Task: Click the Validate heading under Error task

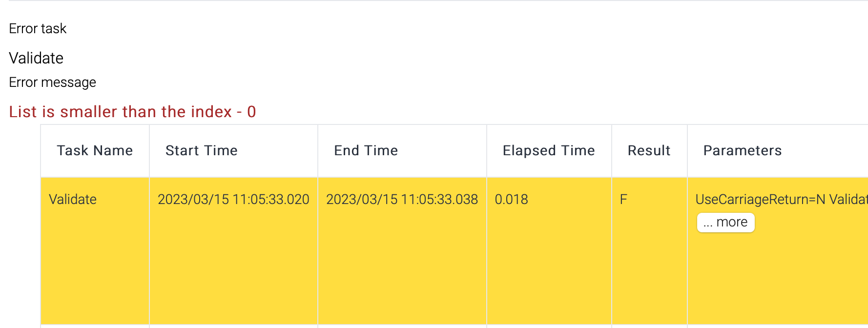Action: click(x=36, y=58)
